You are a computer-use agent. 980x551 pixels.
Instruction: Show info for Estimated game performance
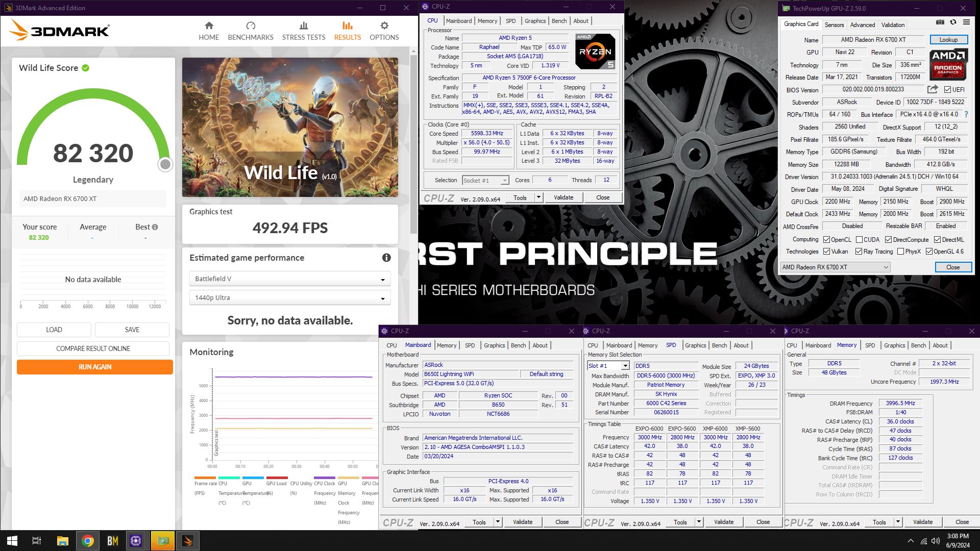386,258
